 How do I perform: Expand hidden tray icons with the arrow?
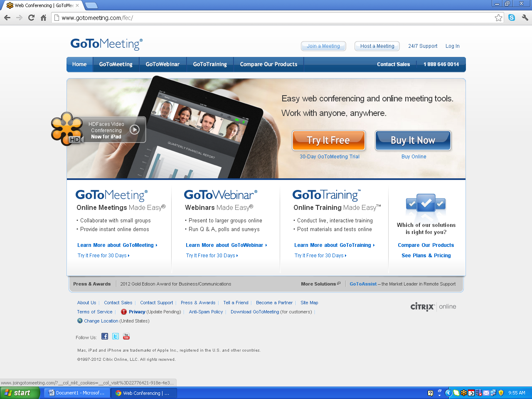coord(448,393)
